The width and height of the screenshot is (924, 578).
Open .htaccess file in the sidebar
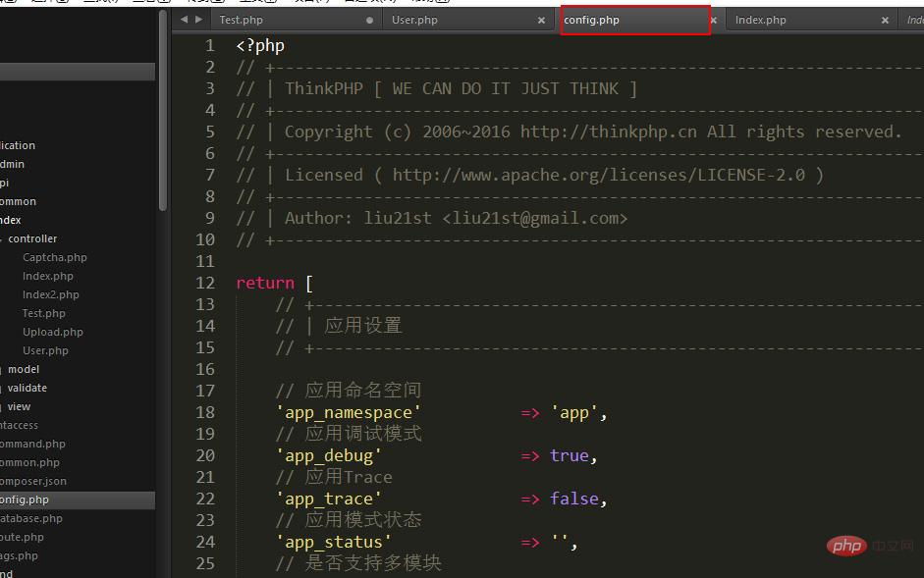coord(19,425)
